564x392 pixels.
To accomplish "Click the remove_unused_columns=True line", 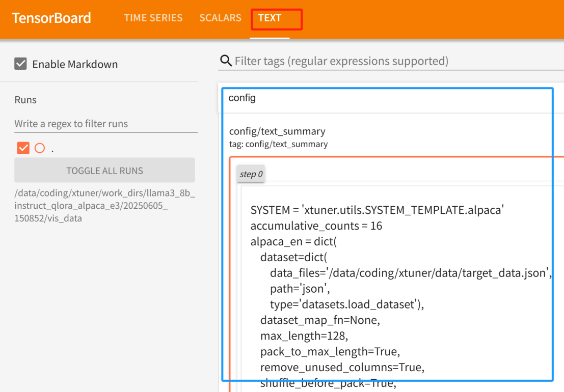I will (x=342, y=367).
